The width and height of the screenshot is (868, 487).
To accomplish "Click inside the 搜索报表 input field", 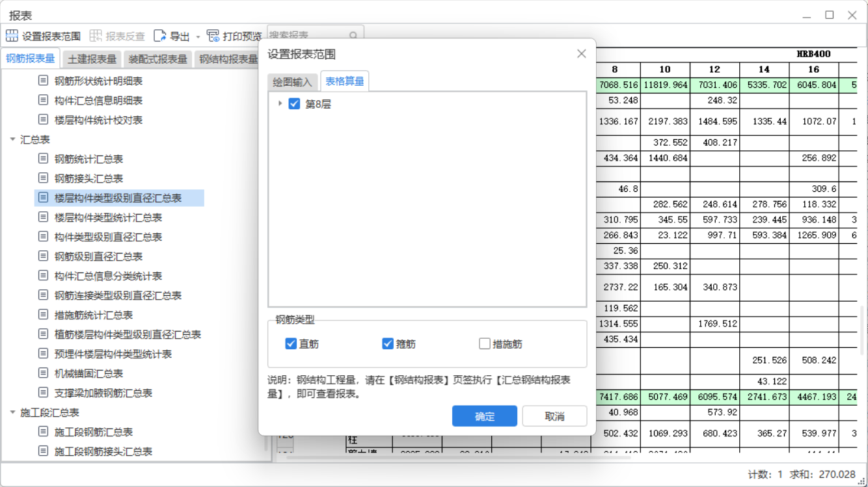I will [312, 36].
